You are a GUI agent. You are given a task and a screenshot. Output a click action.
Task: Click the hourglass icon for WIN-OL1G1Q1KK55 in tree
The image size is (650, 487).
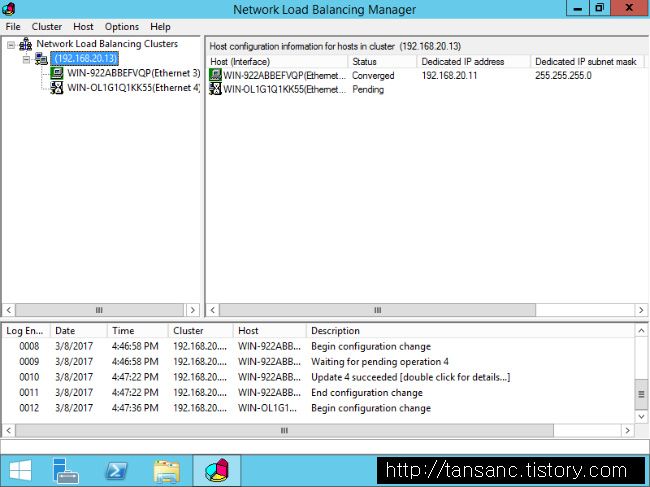click(56, 88)
